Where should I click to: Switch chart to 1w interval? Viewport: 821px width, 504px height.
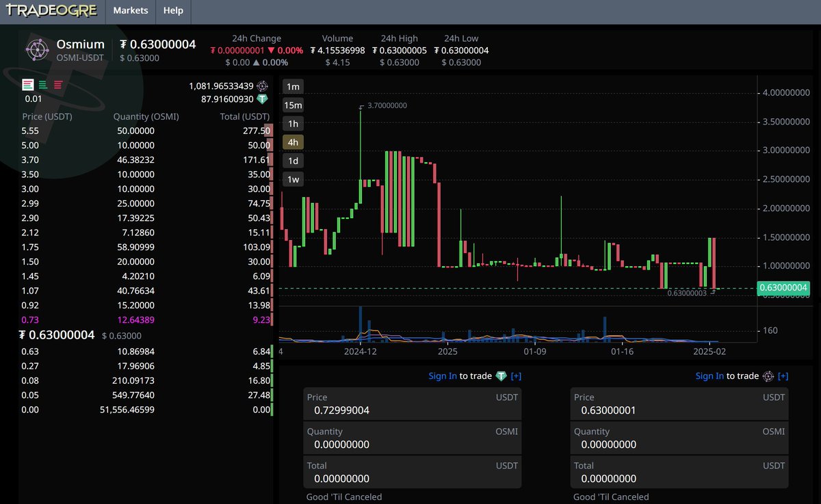coord(294,179)
